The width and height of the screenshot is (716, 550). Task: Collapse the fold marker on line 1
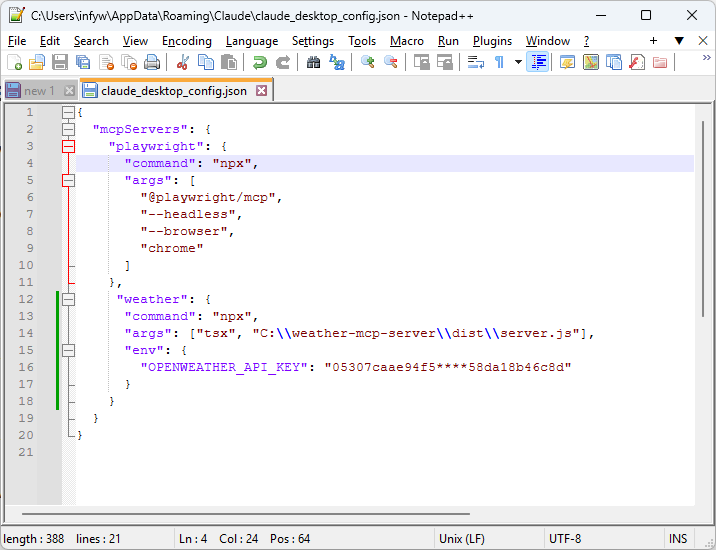pyautogui.click(x=68, y=112)
